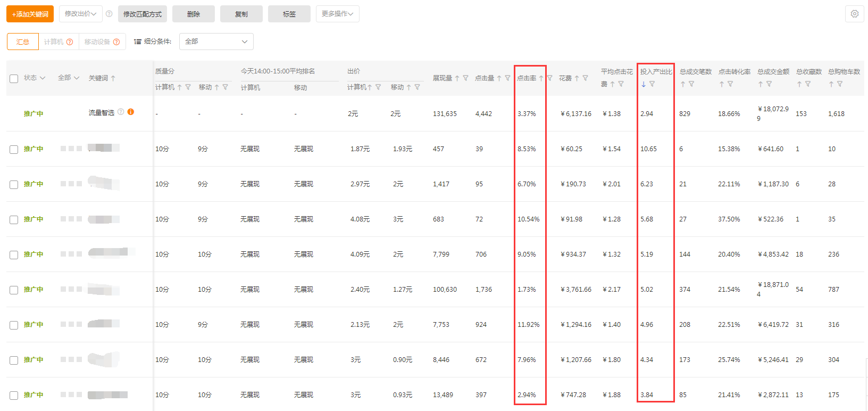Filter the 点击率 column

click(549, 78)
